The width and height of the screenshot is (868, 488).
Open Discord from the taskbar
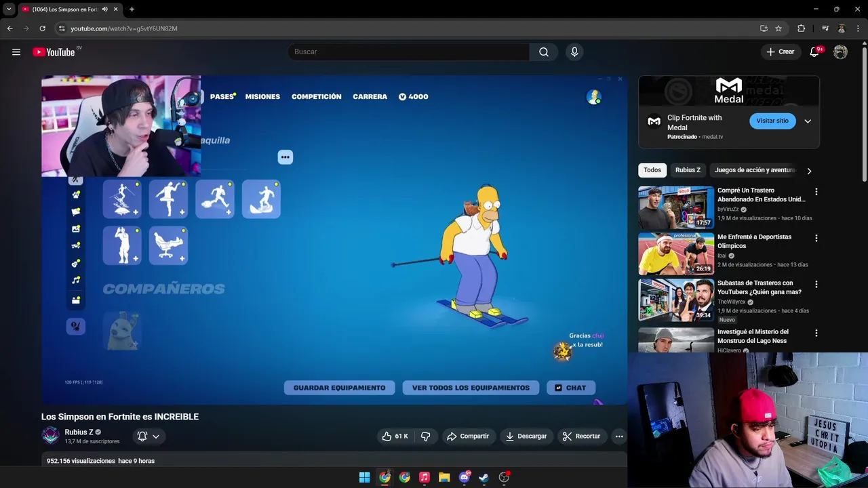pos(464,477)
